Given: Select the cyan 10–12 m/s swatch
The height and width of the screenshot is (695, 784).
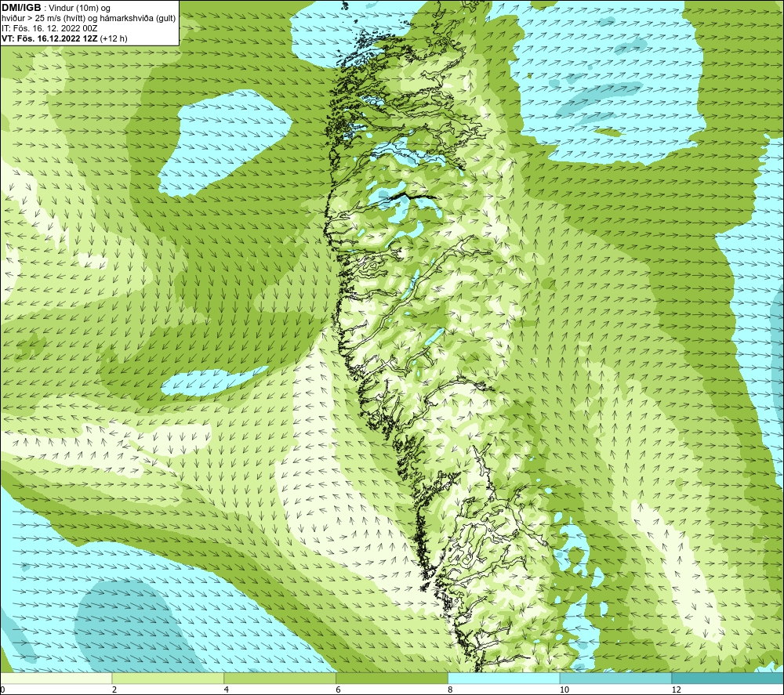Looking at the screenshot, I should 616,678.
